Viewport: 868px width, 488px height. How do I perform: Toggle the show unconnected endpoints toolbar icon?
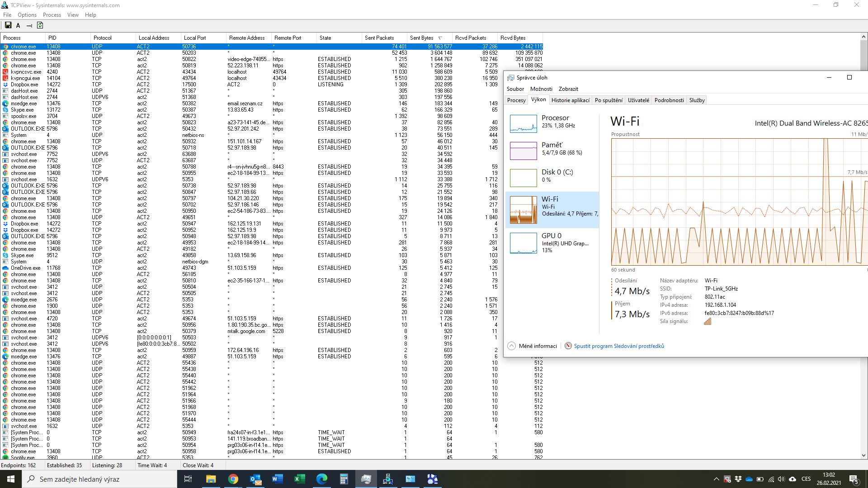[x=29, y=26]
